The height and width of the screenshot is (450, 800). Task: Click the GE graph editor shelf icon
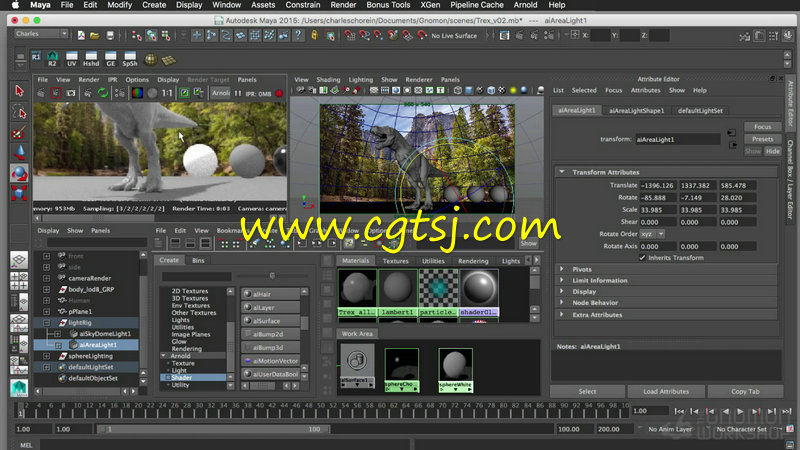pos(110,59)
